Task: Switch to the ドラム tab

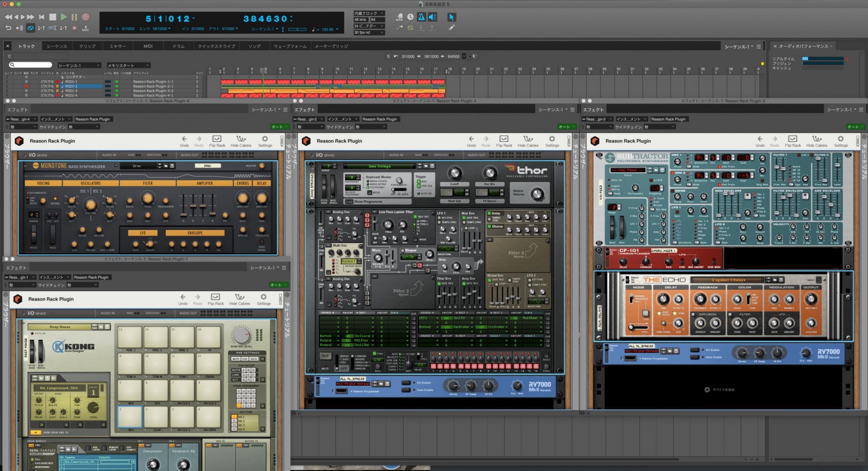Action: [x=178, y=46]
